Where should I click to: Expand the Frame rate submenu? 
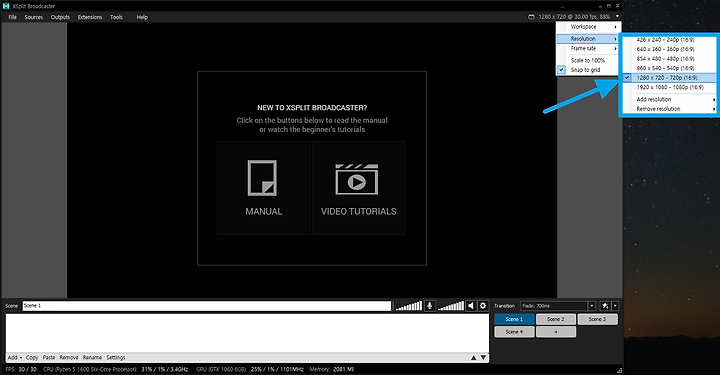[x=588, y=48]
